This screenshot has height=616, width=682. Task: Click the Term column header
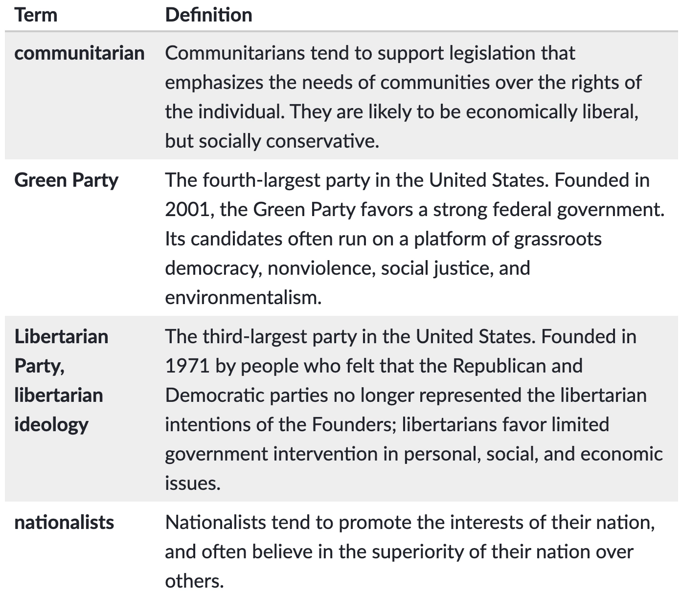tap(36, 15)
